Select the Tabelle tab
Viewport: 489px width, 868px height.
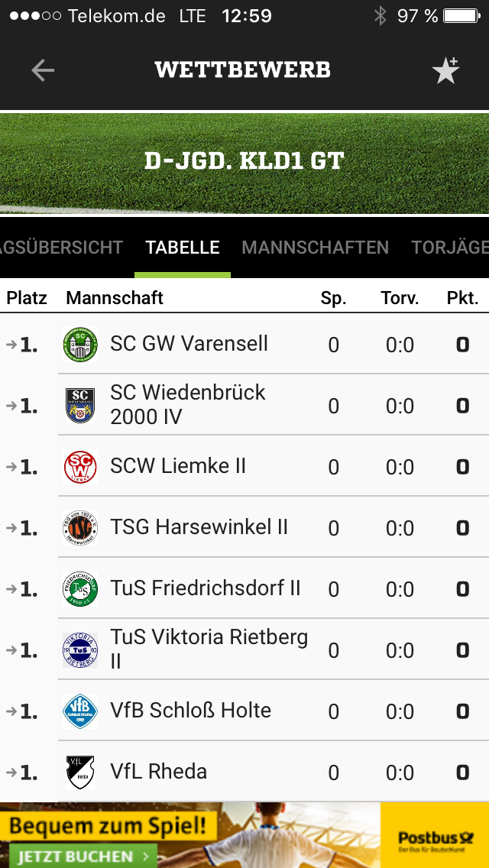tap(183, 248)
